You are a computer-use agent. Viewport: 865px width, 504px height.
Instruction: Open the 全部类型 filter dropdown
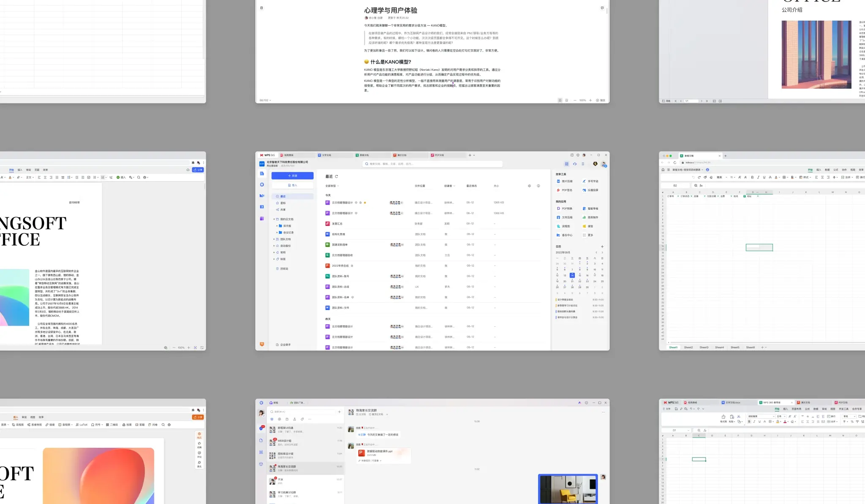(x=332, y=186)
